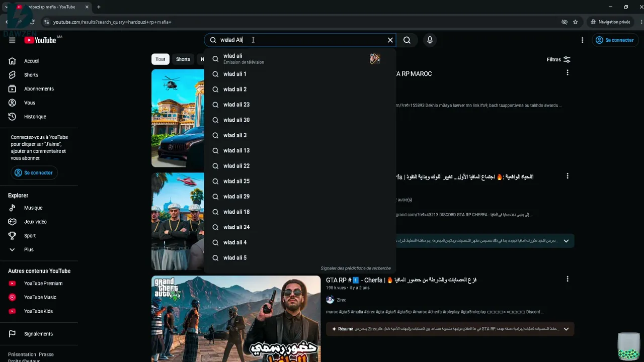Open YouTube Kids from the sidebar
This screenshot has width=644, height=362.
click(x=39, y=311)
